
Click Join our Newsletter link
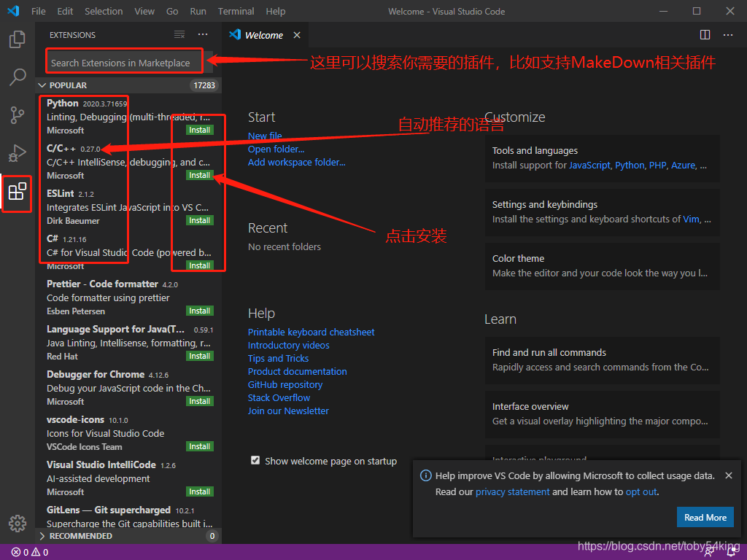(x=288, y=411)
